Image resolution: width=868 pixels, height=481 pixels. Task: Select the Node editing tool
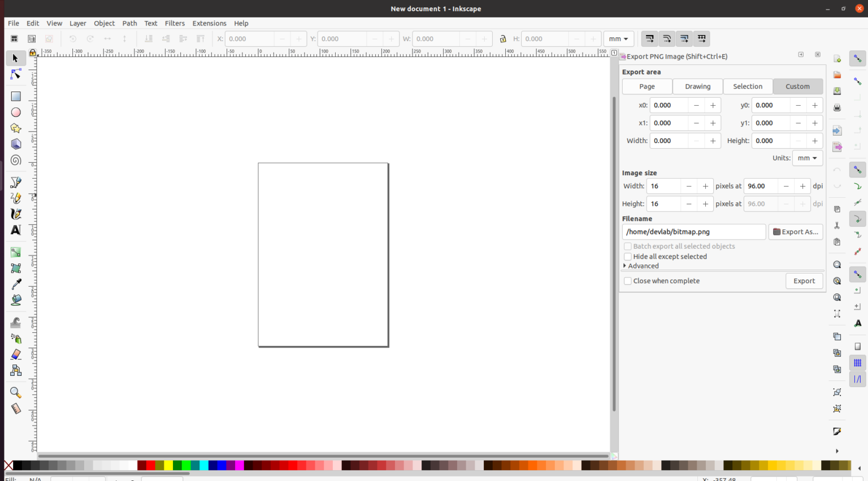pos(15,74)
